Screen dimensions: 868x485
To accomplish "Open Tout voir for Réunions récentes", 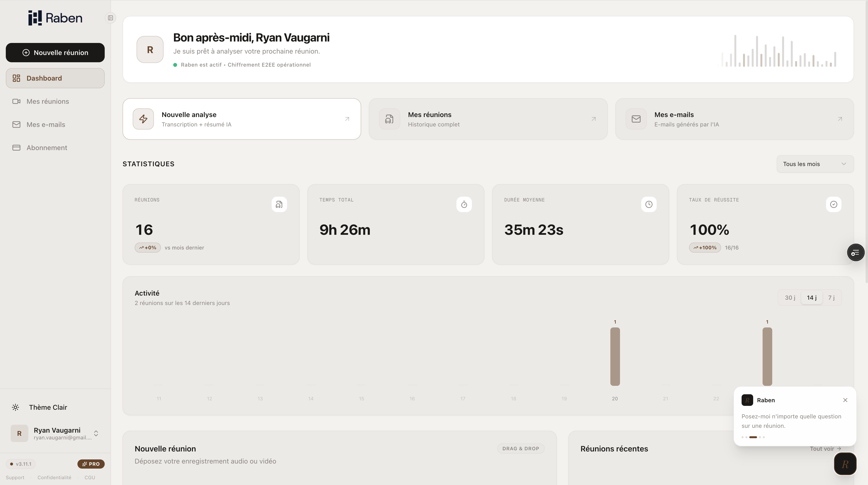I will pyautogui.click(x=826, y=449).
